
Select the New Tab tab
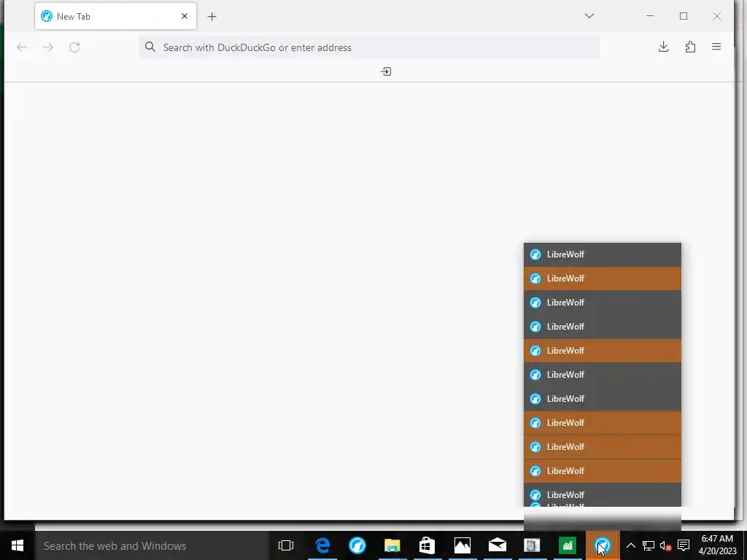tap(115, 16)
